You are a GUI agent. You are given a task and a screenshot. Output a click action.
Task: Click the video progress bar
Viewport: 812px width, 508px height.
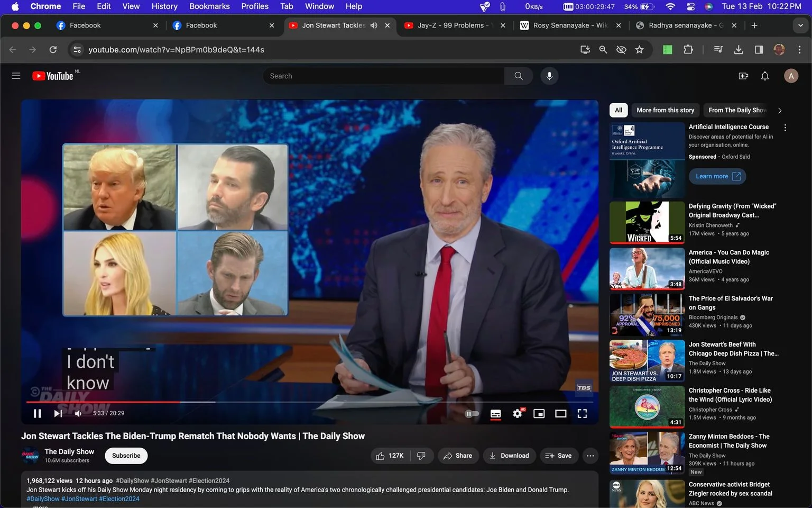click(x=310, y=402)
